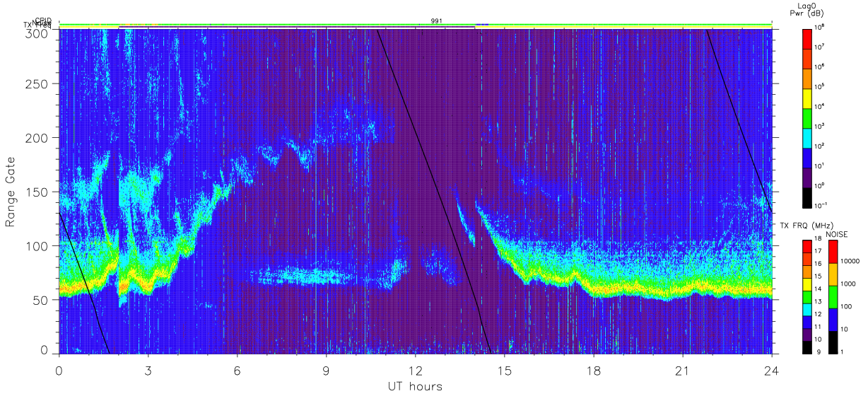Pick the orange 10^5–10^6 segment of Lag0 Pwr colorbar
Viewport: 868px width, 401px height.
pyautogui.click(x=807, y=77)
